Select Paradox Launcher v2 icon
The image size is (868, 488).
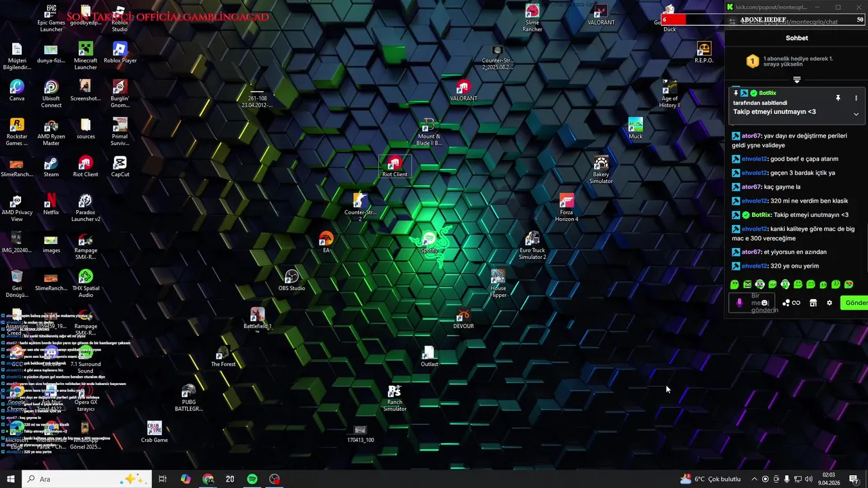pyautogui.click(x=85, y=208)
